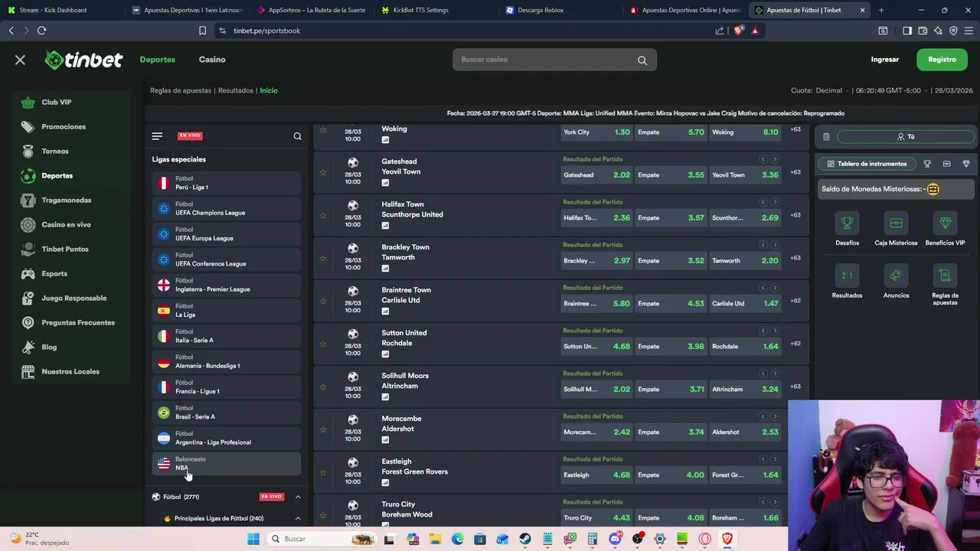This screenshot has height=551, width=980.
Task: Click the Buscar casino search field
Action: click(554, 60)
